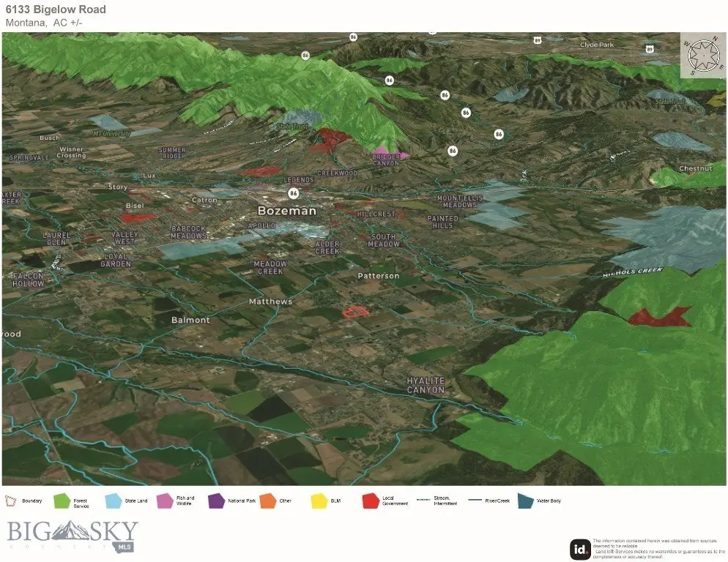Click the red Local Government legend icon
Viewport: 728px width, 562px height.
point(370,501)
